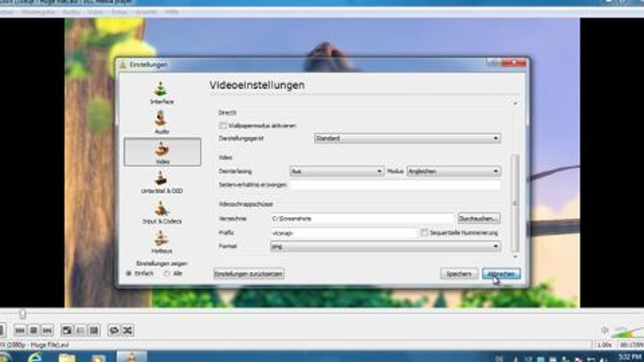
Task: Click Einstellungen zurücksetzen button
Action: point(249,274)
